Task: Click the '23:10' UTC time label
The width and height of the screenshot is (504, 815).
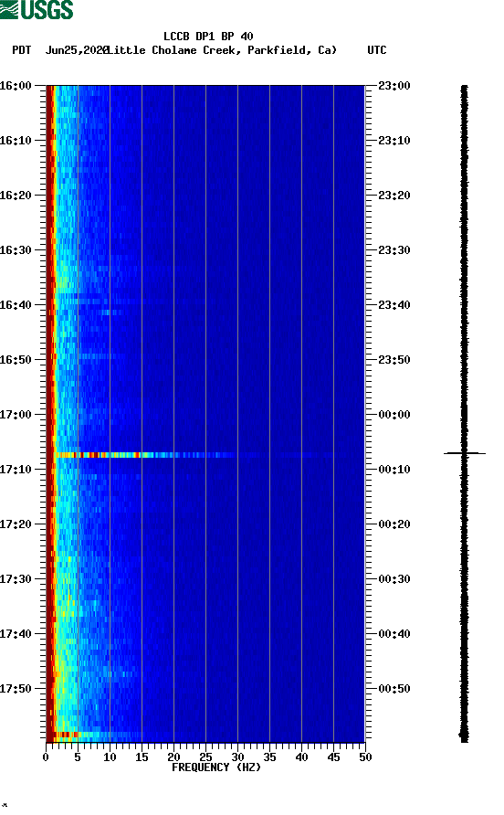Action: [x=394, y=141]
